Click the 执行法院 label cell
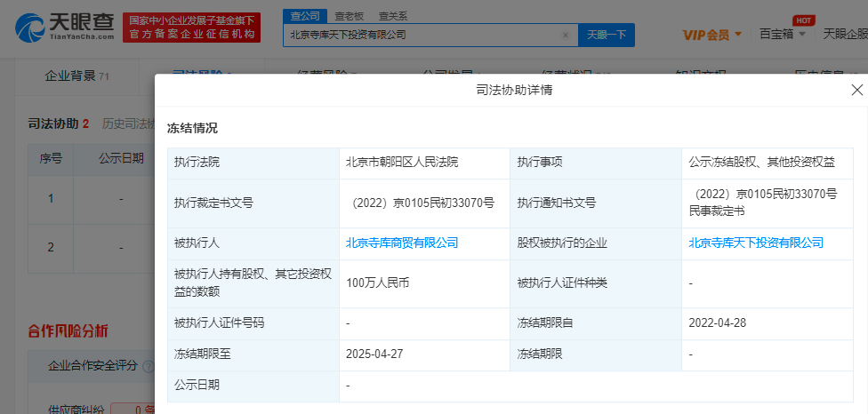 pyautogui.click(x=253, y=163)
